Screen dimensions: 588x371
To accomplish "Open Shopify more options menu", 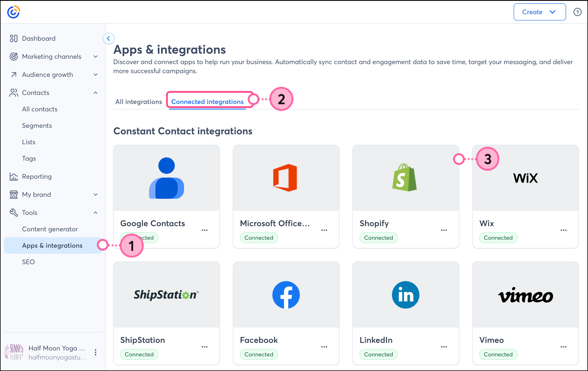I will pos(444,230).
